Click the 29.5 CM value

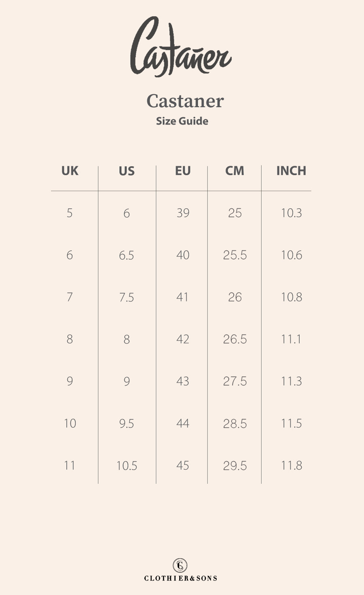point(235,465)
